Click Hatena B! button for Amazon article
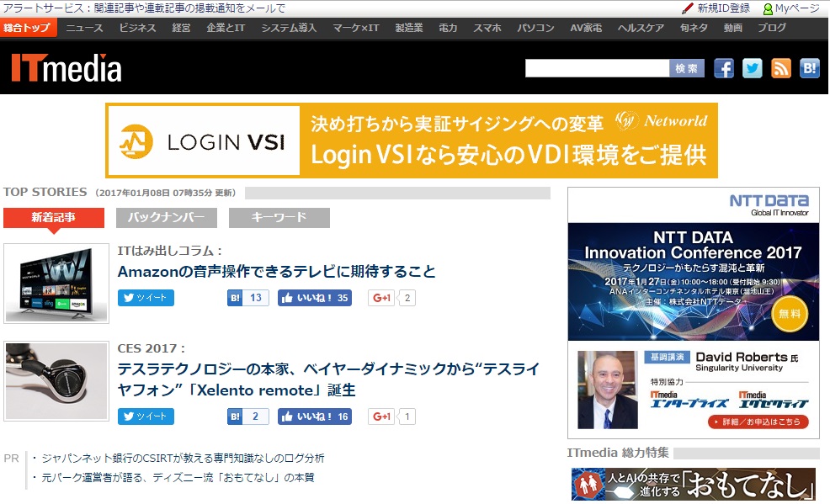830x504 pixels. (x=235, y=298)
